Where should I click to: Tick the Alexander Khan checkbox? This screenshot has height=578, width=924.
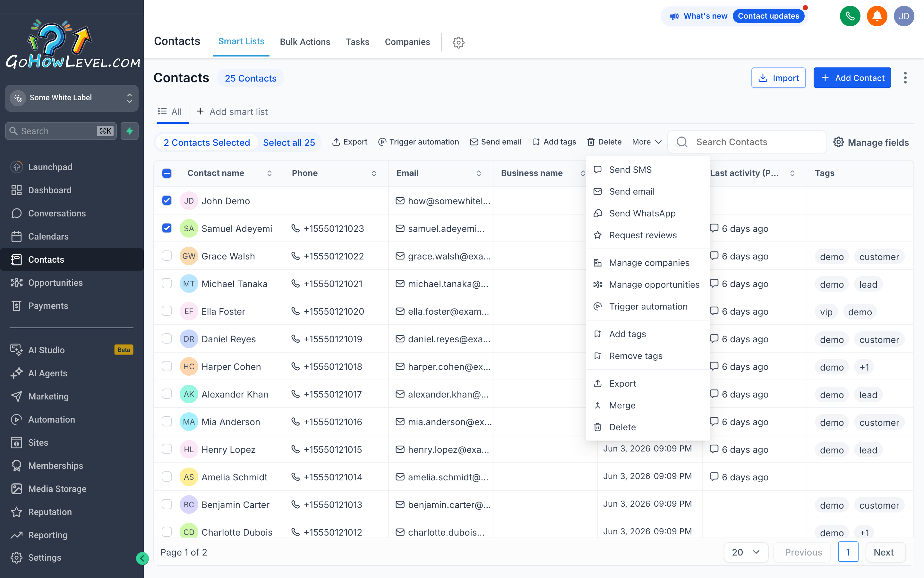coord(167,394)
